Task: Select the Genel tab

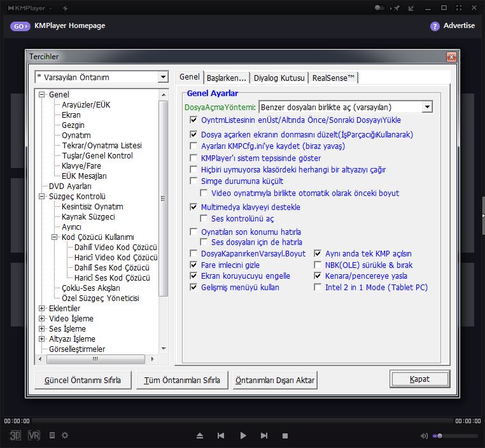Action: click(190, 77)
